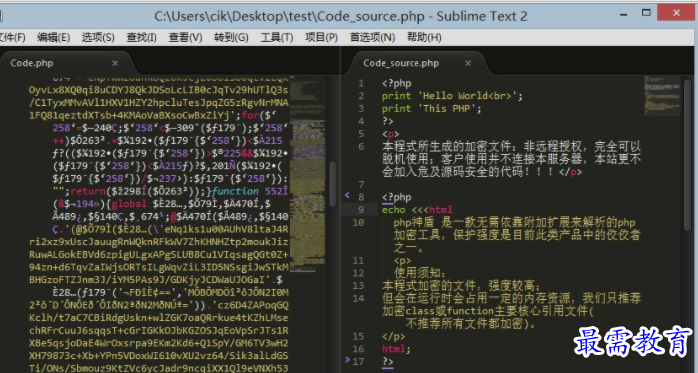Viewport: 698px width, 373px height.
Task: Open the 帮助(H) menu
Action: point(424,37)
